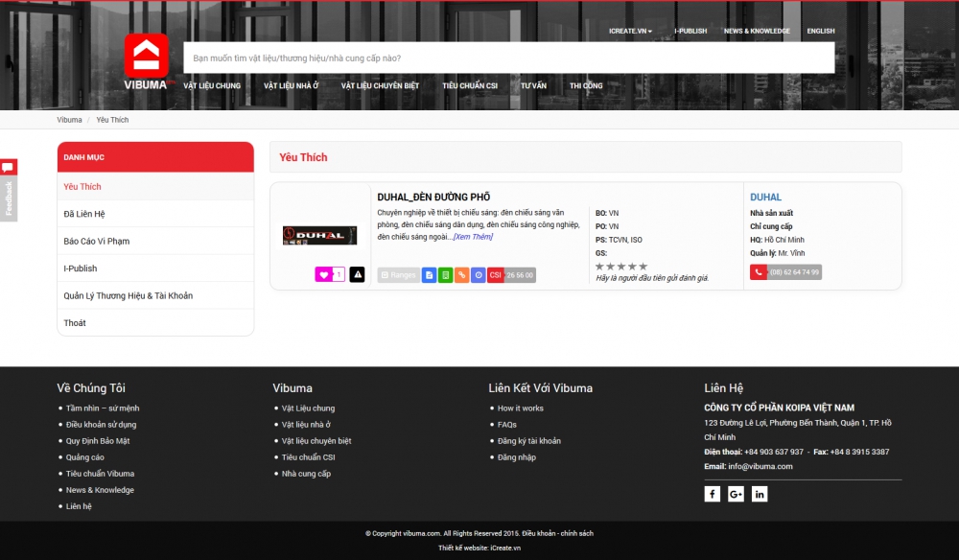Click the DUHAL brand logo thumbnail
Image resolution: width=959 pixels, height=560 pixels.
click(x=320, y=235)
